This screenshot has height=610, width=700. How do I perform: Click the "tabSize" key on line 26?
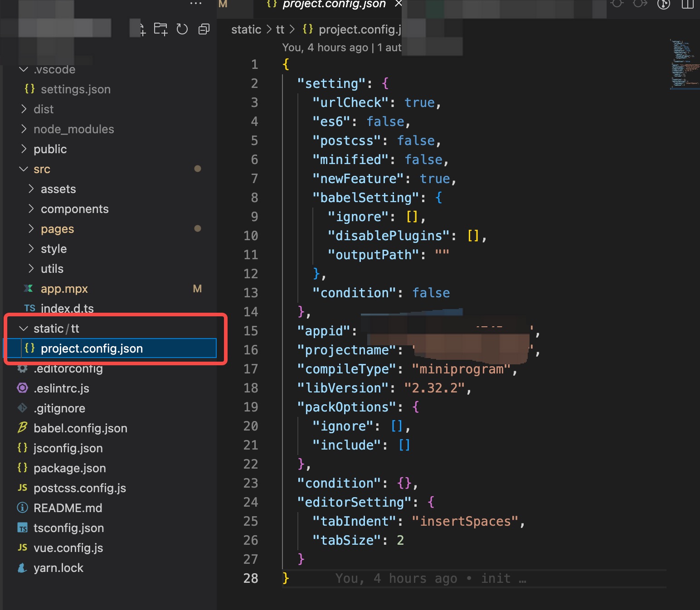347,540
